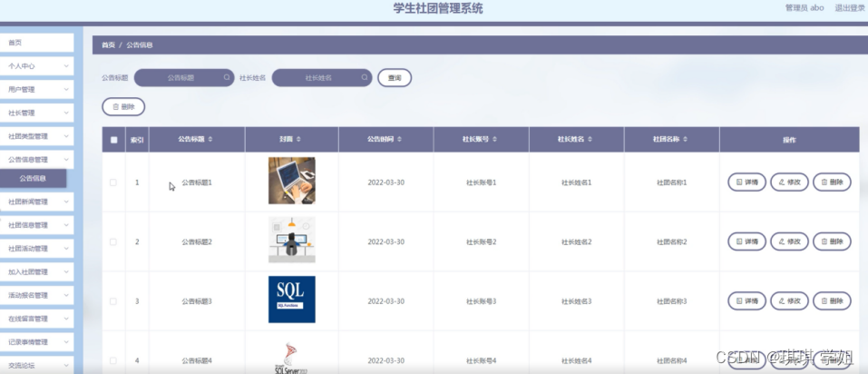Viewport: 868px width, 374px height.
Task: Sort by 社长账号 column arrows
Action: 494,140
